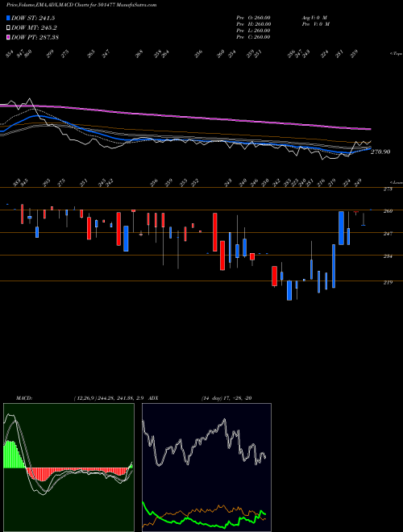Screen dimensions: 403x532
Task: Select the chart title mentioning MunafaSutra.com
Action: click(x=81, y=6)
